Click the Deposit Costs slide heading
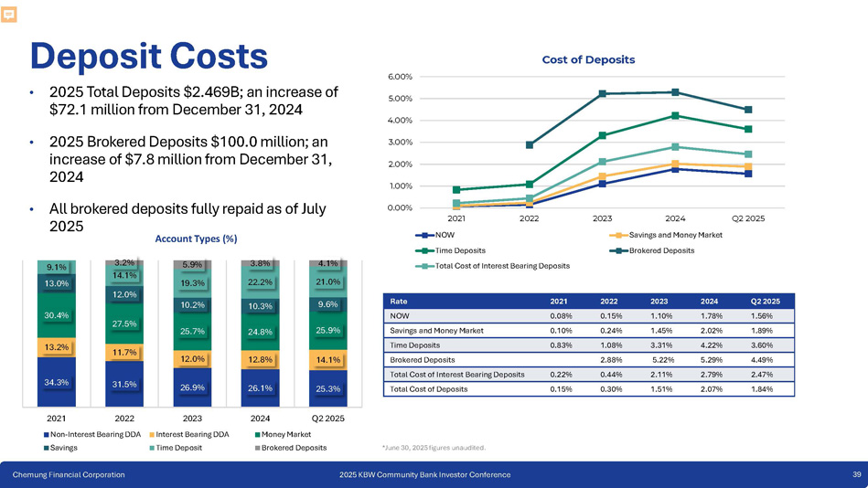Image resolution: width=868 pixels, height=488 pixels. click(x=148, y=56)
